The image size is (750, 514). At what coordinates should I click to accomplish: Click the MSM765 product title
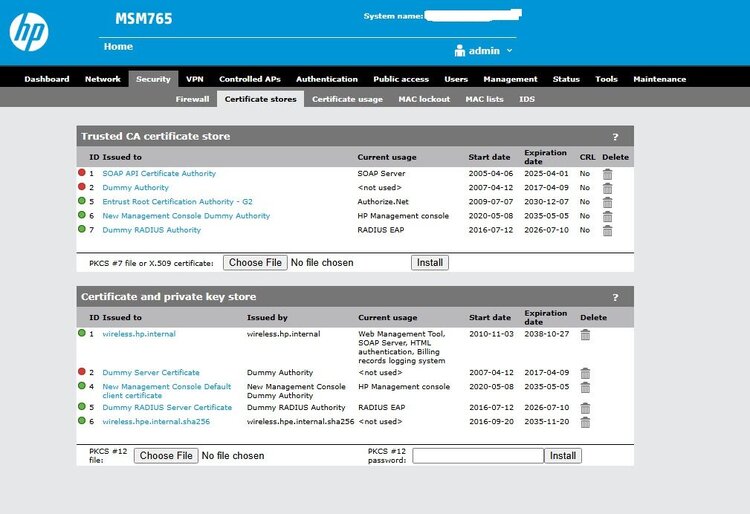pyautogui.click(x=143, y=19)
